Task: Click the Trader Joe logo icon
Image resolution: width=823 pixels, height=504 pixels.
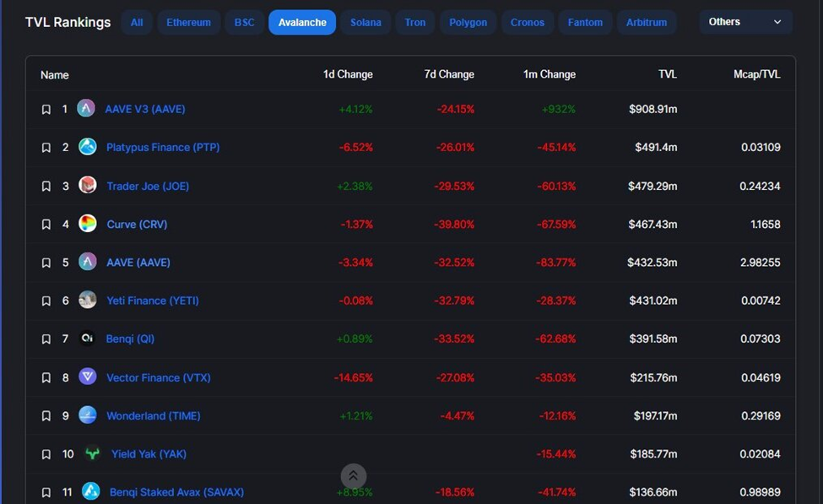Action: click(88, 186)
